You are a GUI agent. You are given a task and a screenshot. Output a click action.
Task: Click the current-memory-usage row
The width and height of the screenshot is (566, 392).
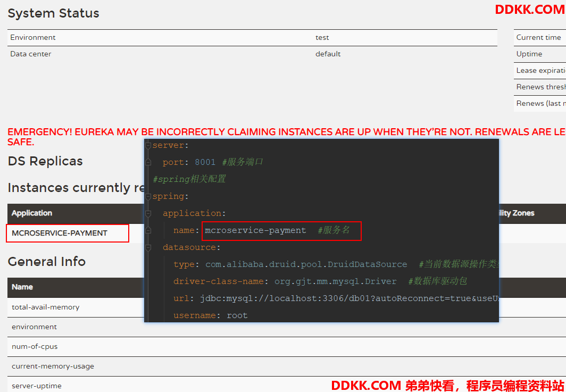[53, 366]
